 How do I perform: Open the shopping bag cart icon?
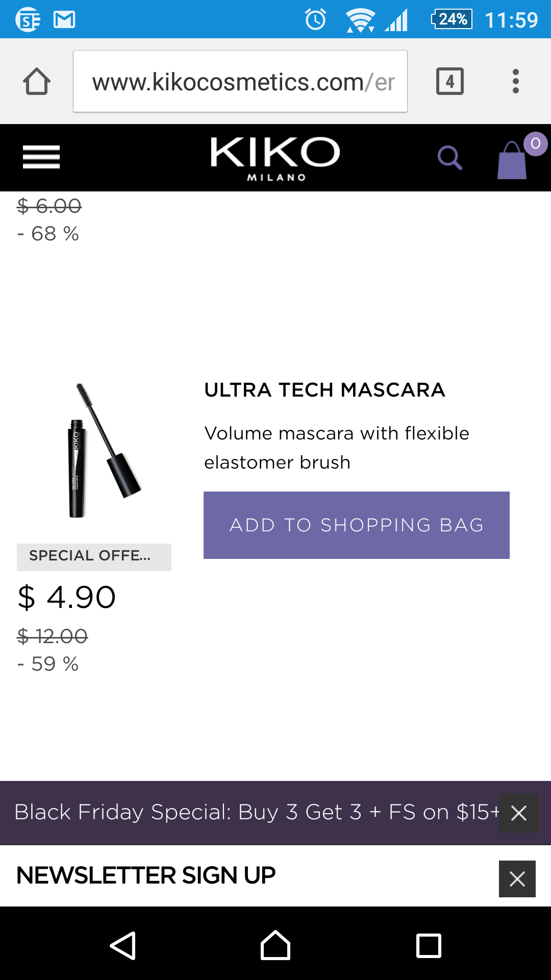513,160
